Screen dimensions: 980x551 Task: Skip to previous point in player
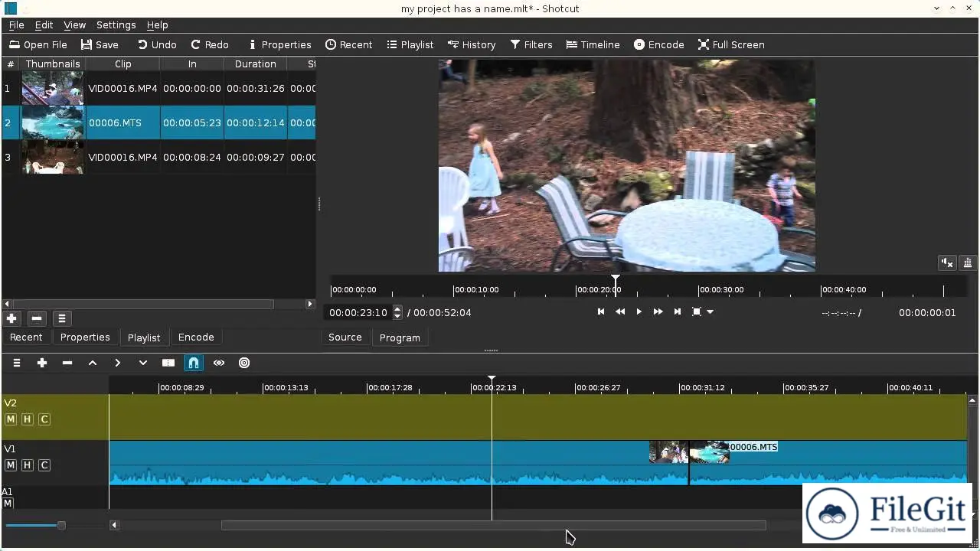click(x=601, y=311)
